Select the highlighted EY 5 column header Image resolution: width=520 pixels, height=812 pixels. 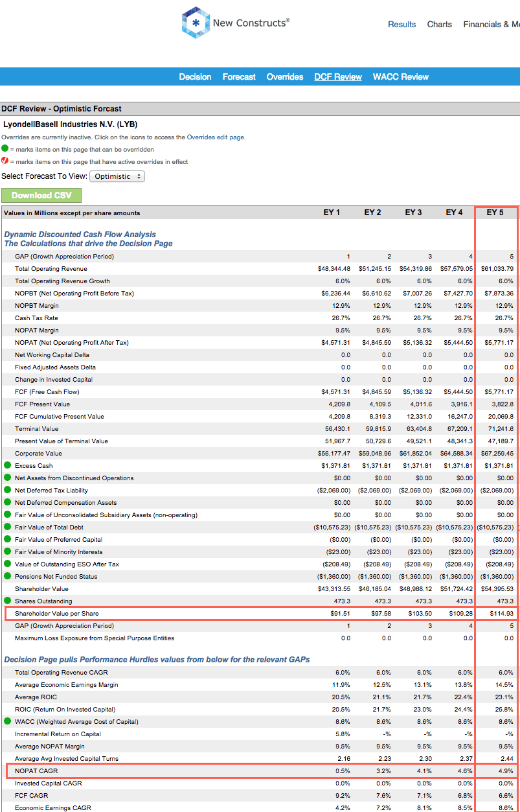tap(495, 211)
